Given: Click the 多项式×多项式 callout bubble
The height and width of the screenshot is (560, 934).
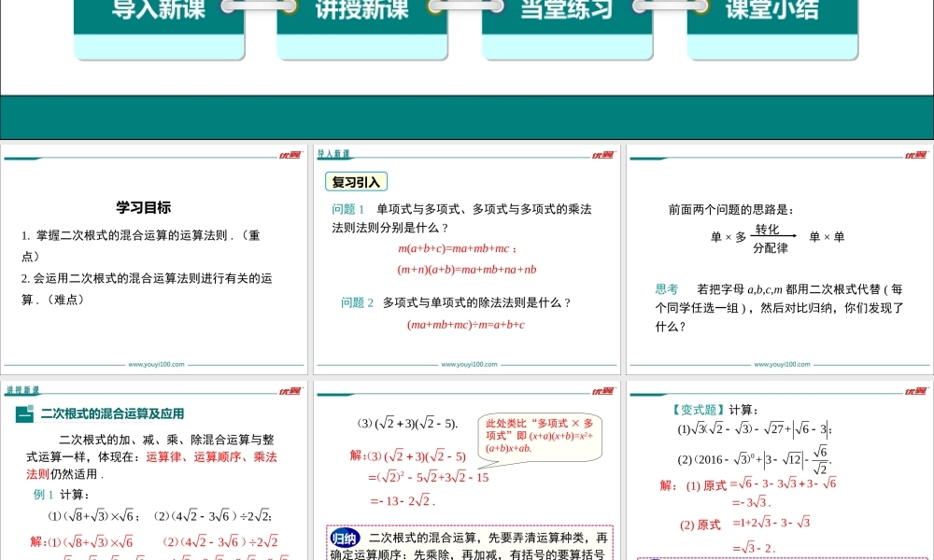Looking at the screenshot, I should [x=540, y=436].
